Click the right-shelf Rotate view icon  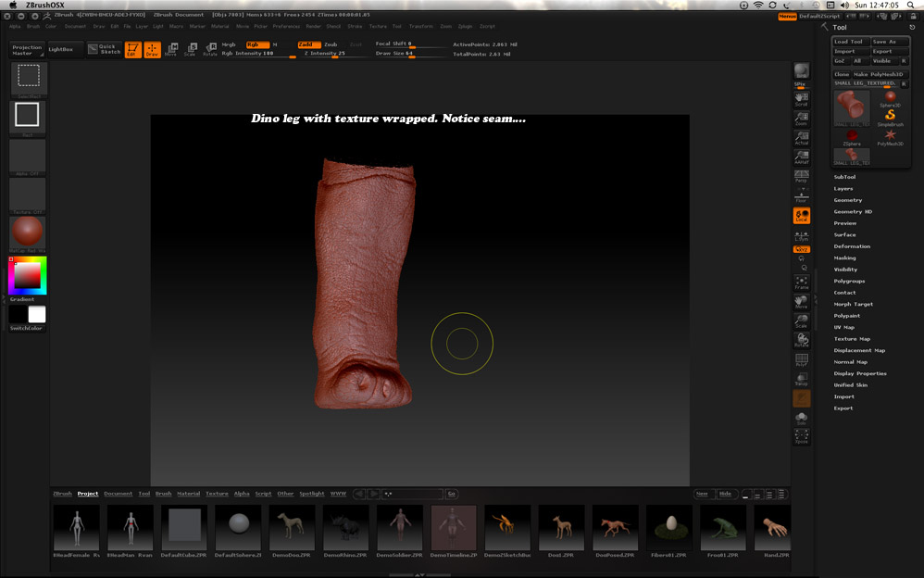tap(802, 340)
